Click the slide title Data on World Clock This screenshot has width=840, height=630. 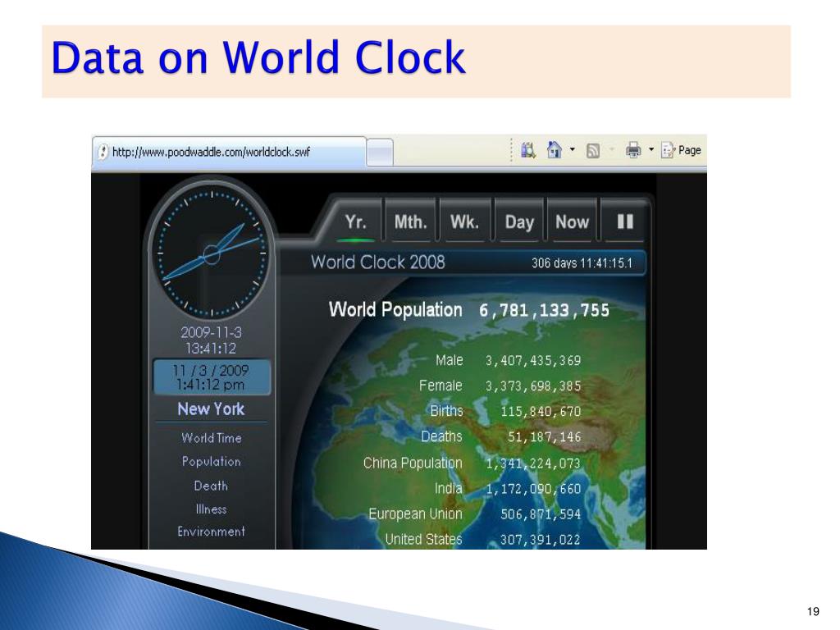pyautogui.click(x=258, y=57)
